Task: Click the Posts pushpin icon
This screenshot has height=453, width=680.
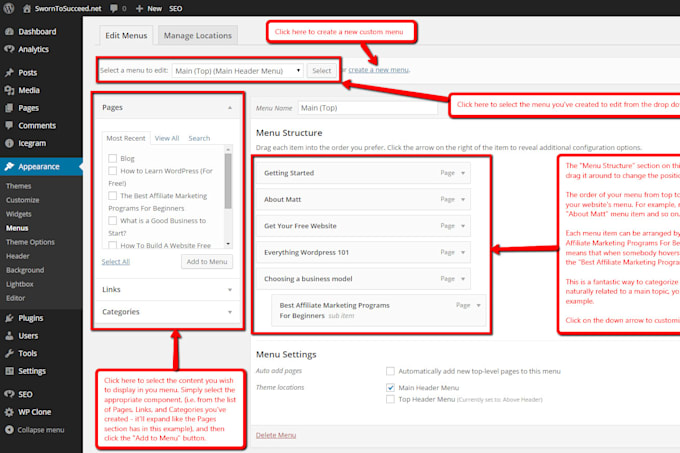Action: [x=9, y=72]
